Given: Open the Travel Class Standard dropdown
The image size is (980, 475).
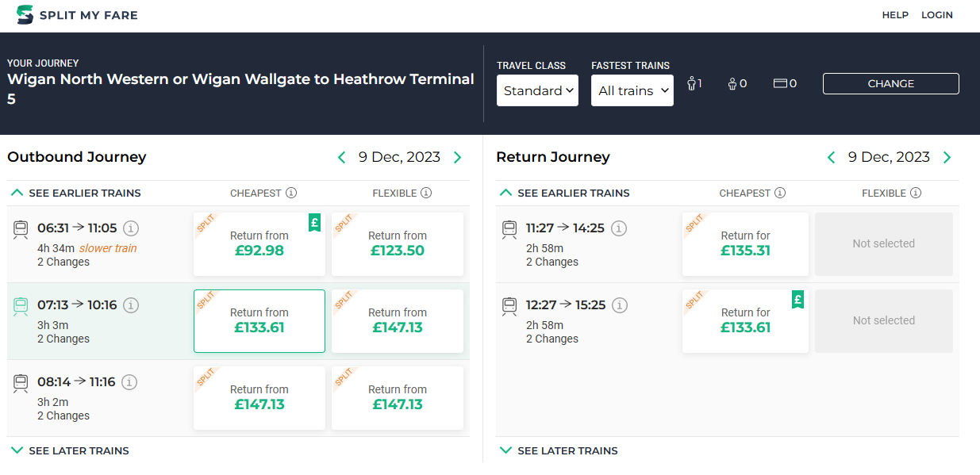Looking at the screenshot, I should (537, 90).
